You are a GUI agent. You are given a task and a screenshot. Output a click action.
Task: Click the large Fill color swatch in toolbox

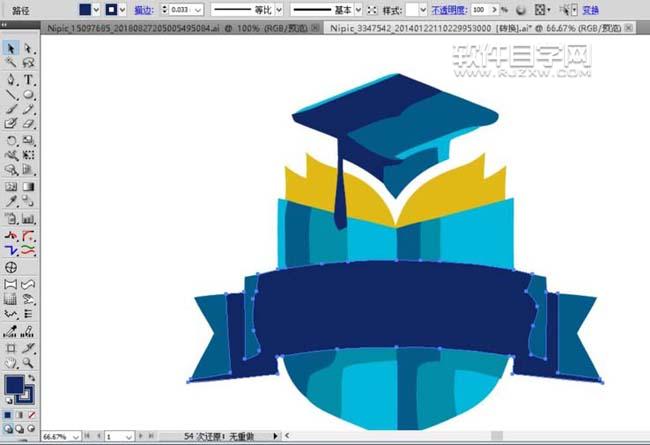click(14, 384)
